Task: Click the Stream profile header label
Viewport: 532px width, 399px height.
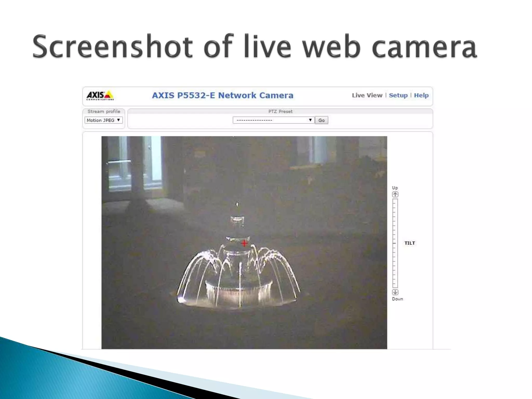Action: [x=104, y=111]
